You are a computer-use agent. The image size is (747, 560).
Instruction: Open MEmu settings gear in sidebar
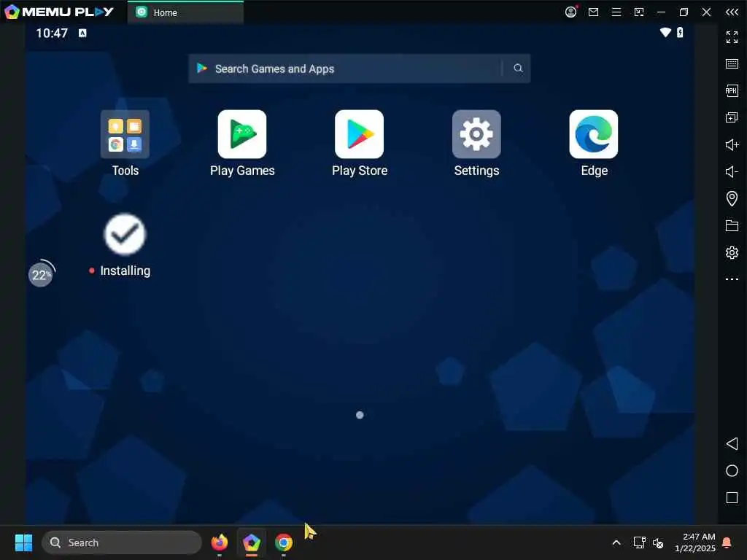(x=732, y=252)
